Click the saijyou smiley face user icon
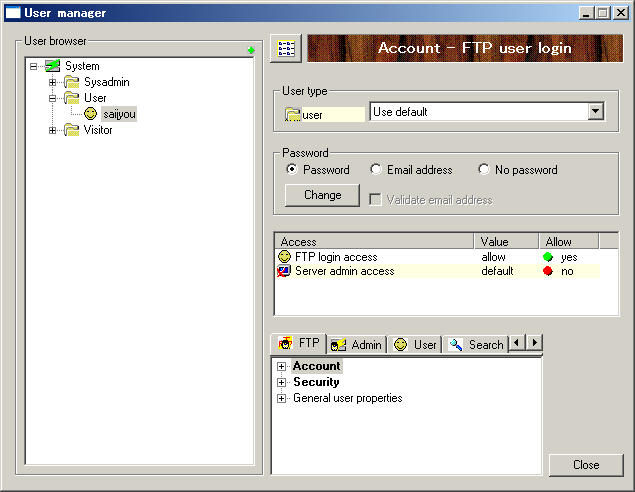The image size is (635, 492). 90,113
